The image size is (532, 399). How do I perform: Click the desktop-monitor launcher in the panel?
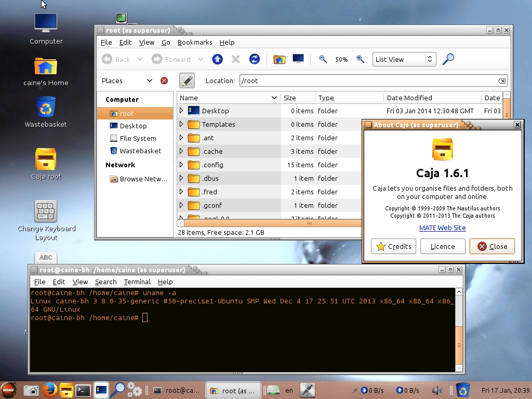101,390
